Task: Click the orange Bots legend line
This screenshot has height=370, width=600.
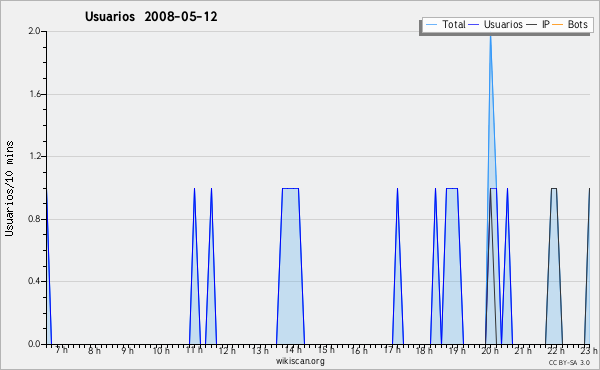Action: 558,25
